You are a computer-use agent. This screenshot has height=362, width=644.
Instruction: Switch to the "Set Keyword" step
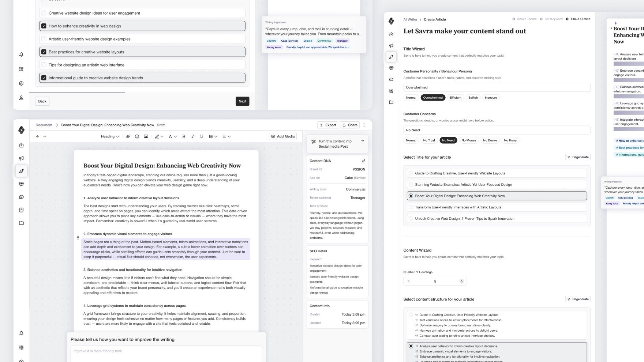(551, 19)
